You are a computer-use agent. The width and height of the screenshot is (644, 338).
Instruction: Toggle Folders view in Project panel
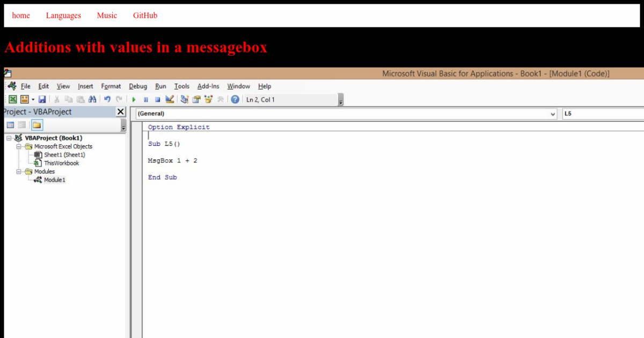[x=36, y=126]
